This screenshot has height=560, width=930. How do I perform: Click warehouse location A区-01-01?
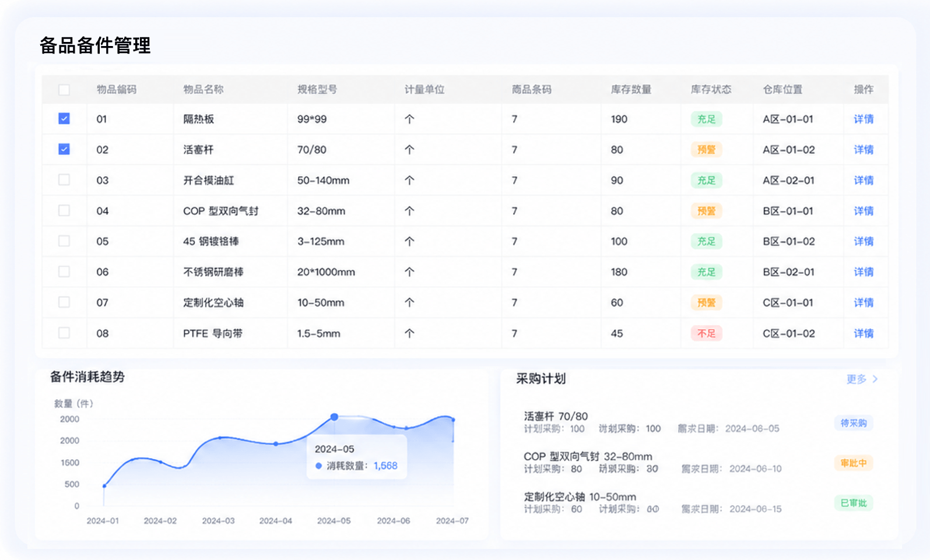tap(788, 119)
